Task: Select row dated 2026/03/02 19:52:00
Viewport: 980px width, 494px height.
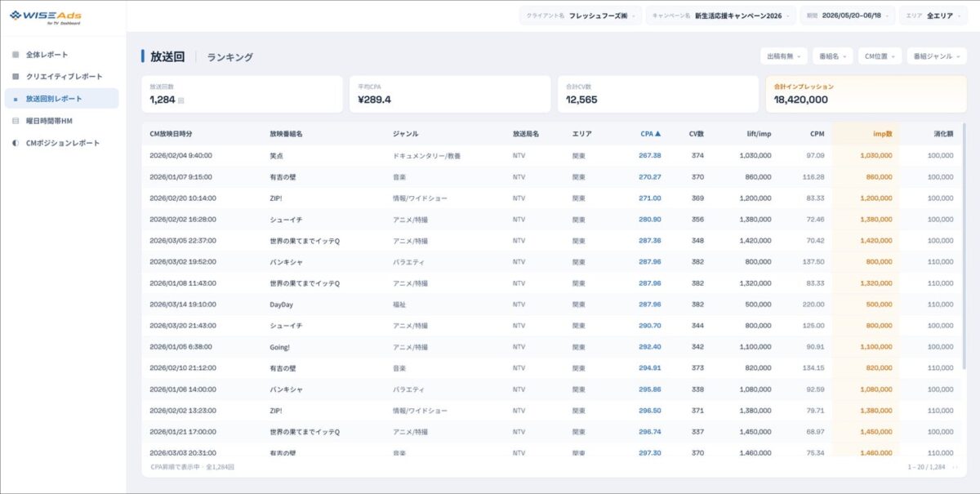Action: tap(551, 261)
